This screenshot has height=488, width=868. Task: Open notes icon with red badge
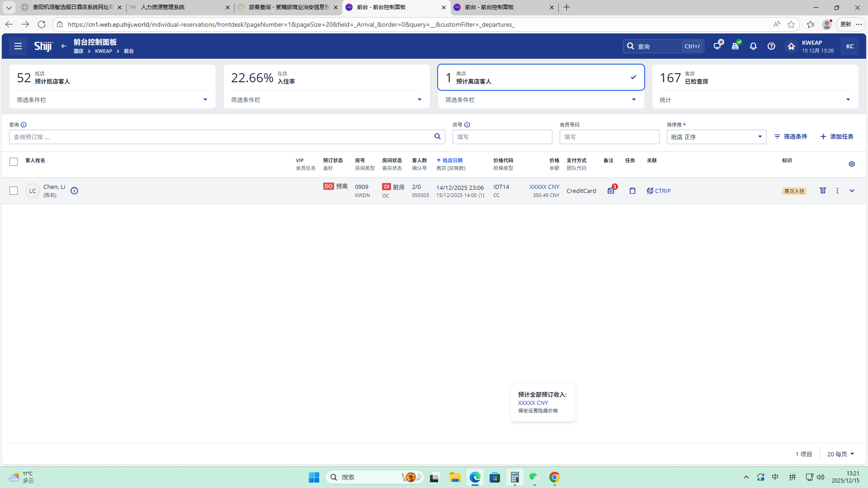611,191
